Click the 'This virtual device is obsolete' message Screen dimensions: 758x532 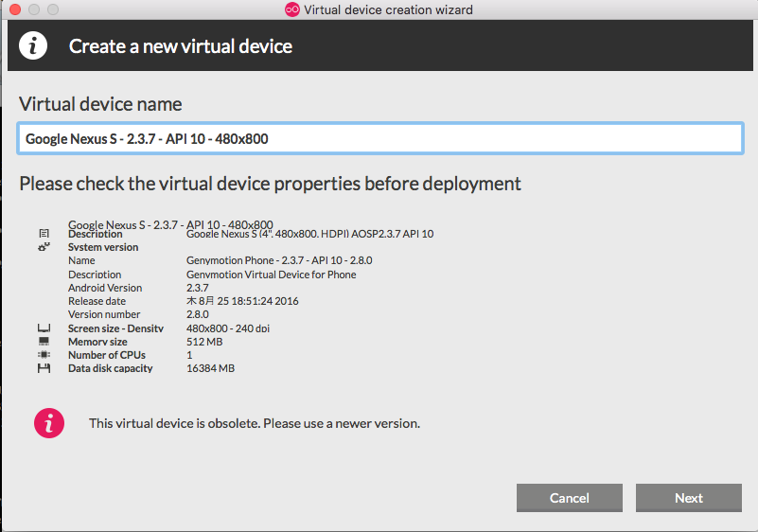pyautogui.click(x=255, y=423)
